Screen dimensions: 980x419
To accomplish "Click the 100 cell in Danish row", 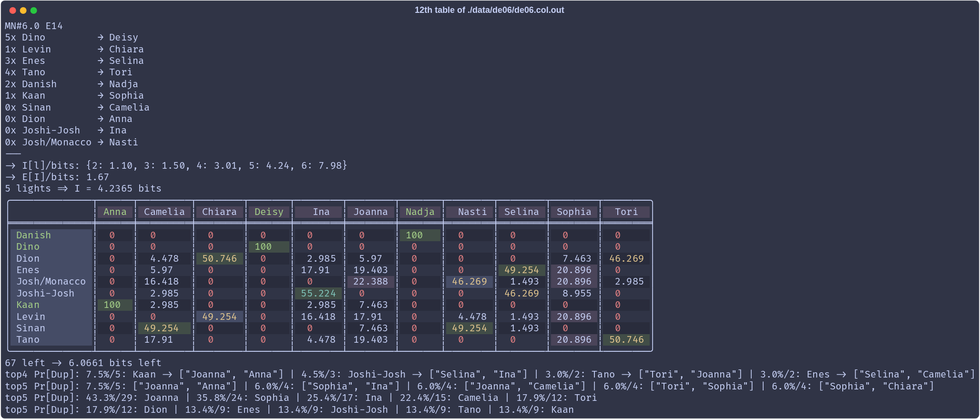I will click(x=420, y=235).
